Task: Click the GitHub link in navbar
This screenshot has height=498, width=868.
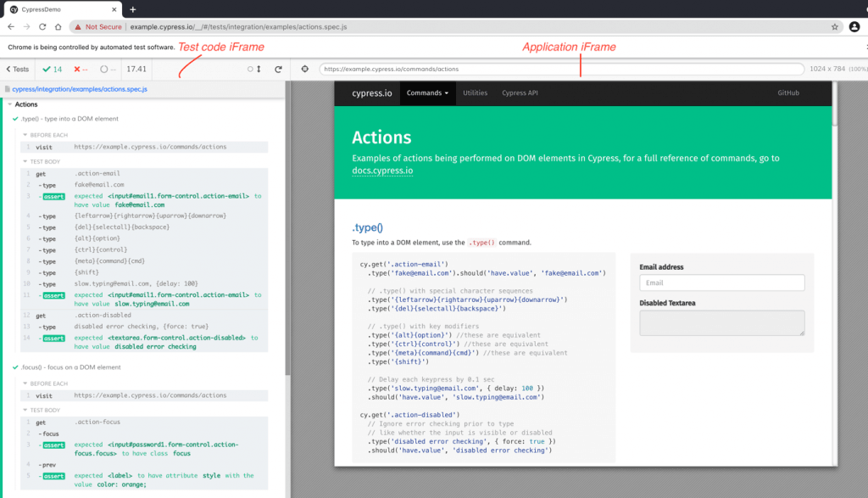Action: [x=787, y=93]
